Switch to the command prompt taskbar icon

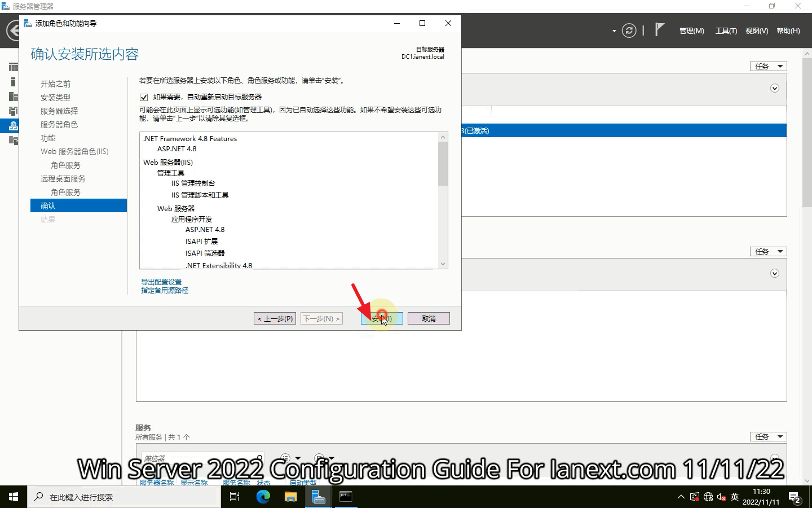tap(346, 497)
